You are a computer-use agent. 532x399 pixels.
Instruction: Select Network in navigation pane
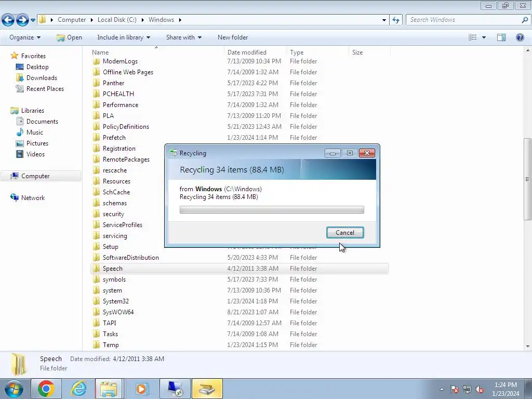[x=33, y=198]
